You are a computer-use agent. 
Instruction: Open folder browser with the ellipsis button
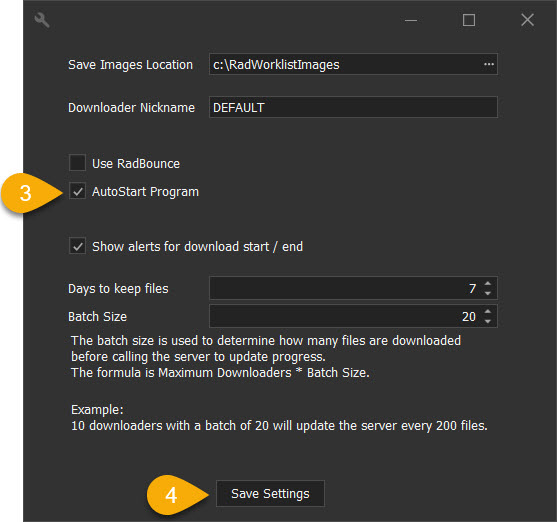[x=489, y=64]
